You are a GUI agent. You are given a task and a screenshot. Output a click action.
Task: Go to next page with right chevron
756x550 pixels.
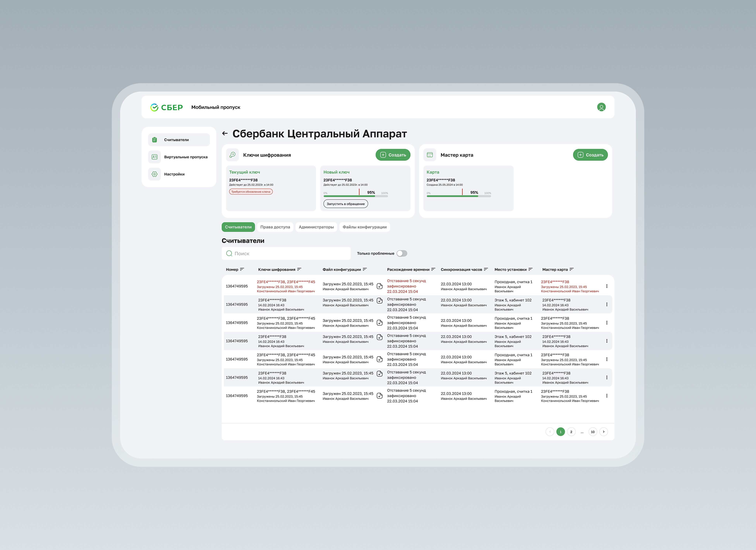coord(603,432)
